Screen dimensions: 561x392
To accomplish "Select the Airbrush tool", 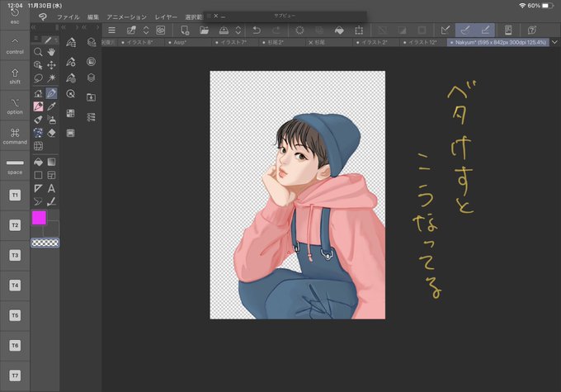I will [x=51, y=120].
